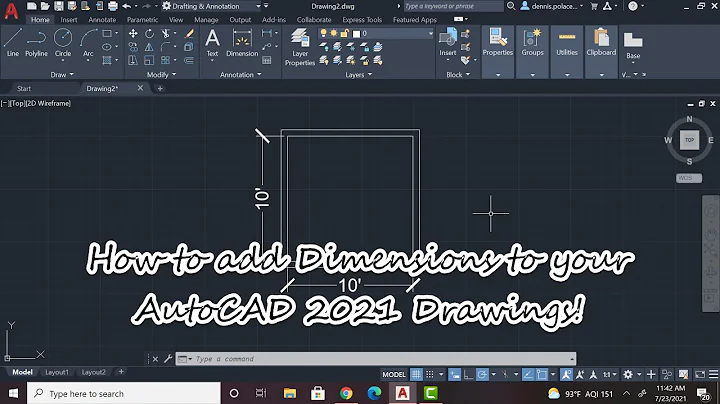Open the Groups panel

[x=532, y=42]
